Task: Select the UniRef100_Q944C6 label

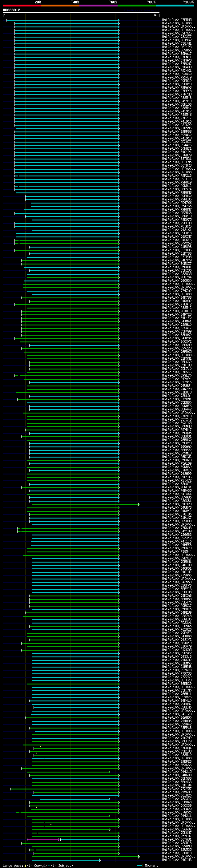Action: (x=177, y=145)
